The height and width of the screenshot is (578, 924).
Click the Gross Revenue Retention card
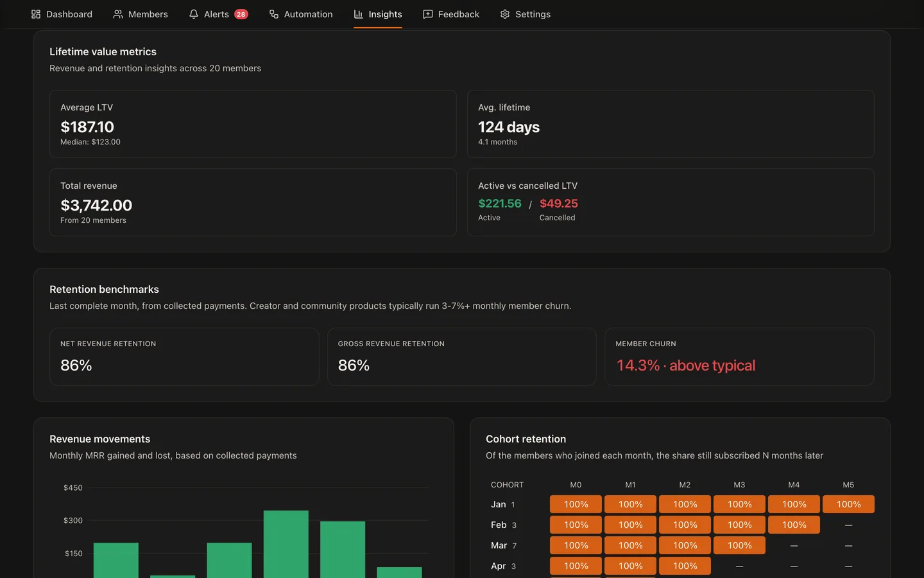462,357
